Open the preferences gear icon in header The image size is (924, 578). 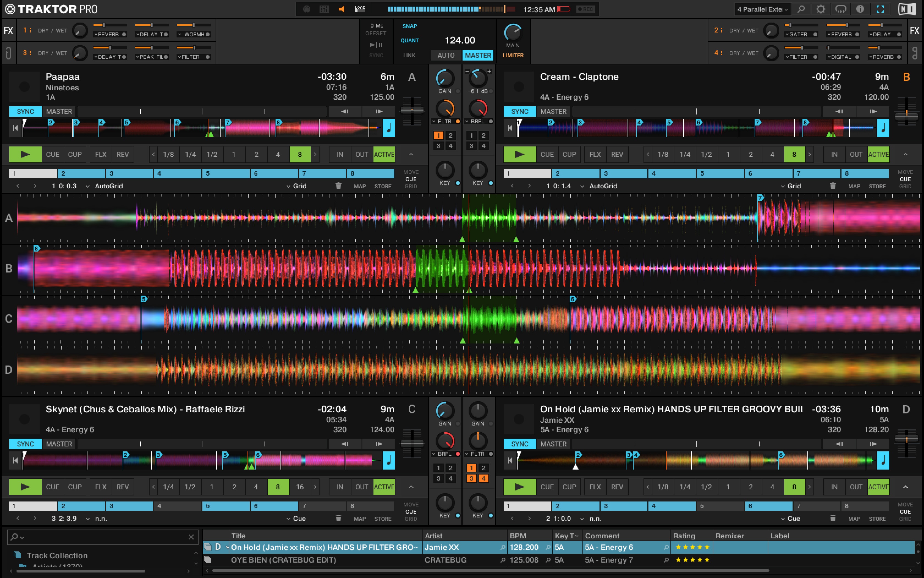(821, 9)
